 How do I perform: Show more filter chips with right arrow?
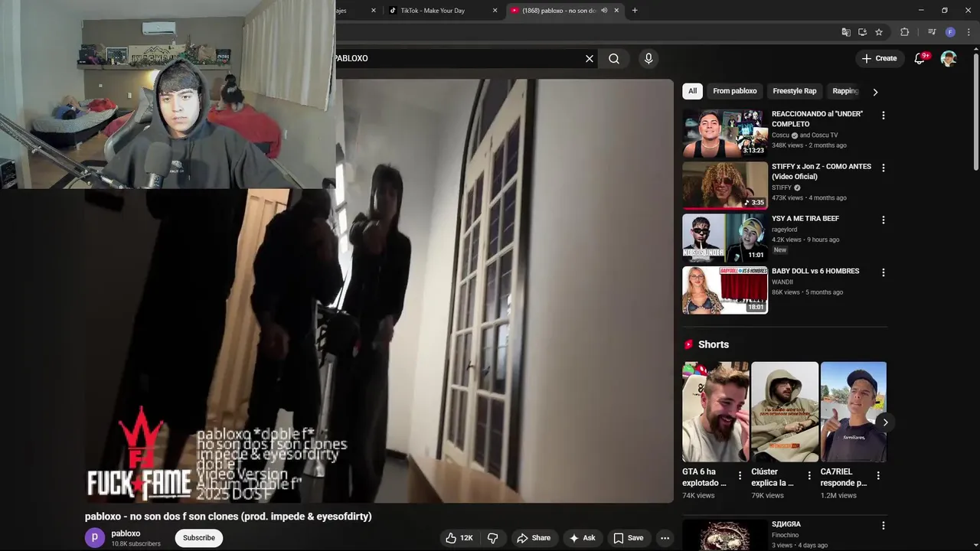coord(875,92)
